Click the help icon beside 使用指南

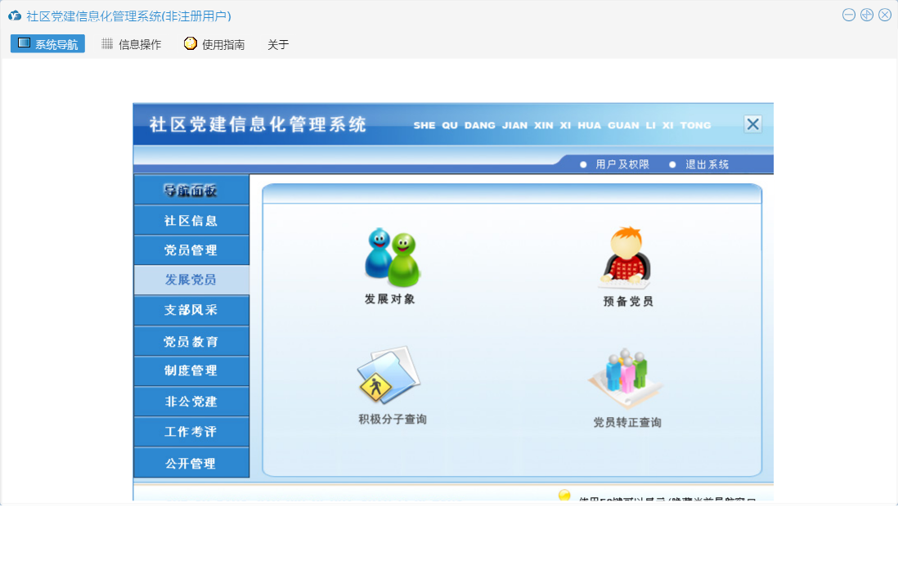click(190, 43)
